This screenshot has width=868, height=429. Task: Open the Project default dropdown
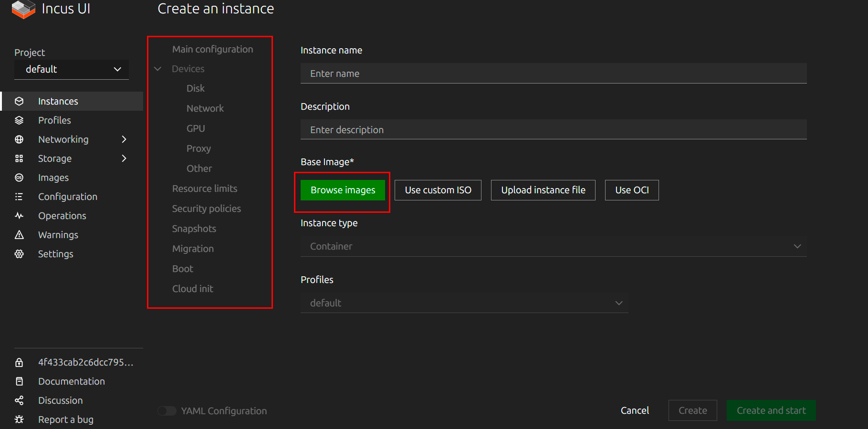pos(72,70)
